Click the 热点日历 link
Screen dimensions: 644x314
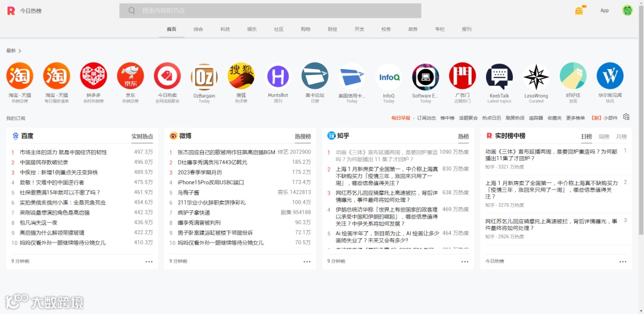(491, 118)
